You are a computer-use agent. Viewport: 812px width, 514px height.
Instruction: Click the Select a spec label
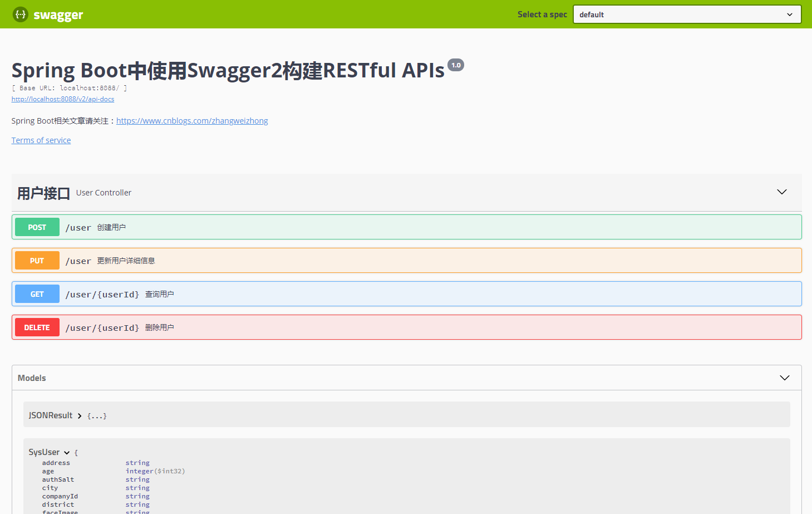(x=542, y=14)
